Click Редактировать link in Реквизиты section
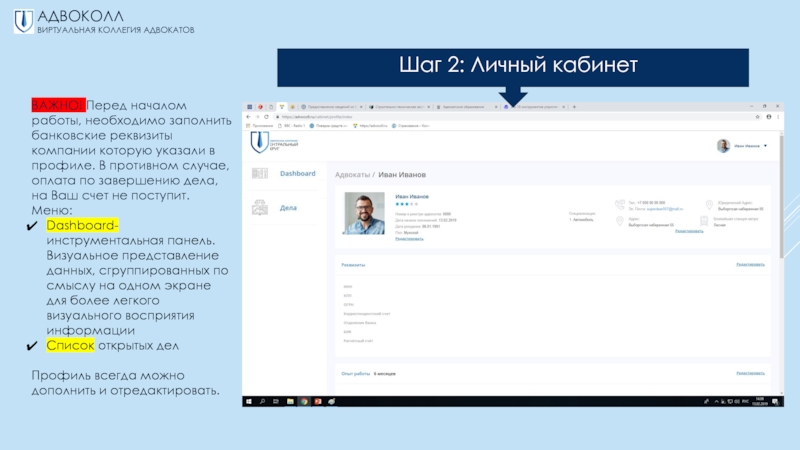This screenshot has width=800, height=450. 750,265
